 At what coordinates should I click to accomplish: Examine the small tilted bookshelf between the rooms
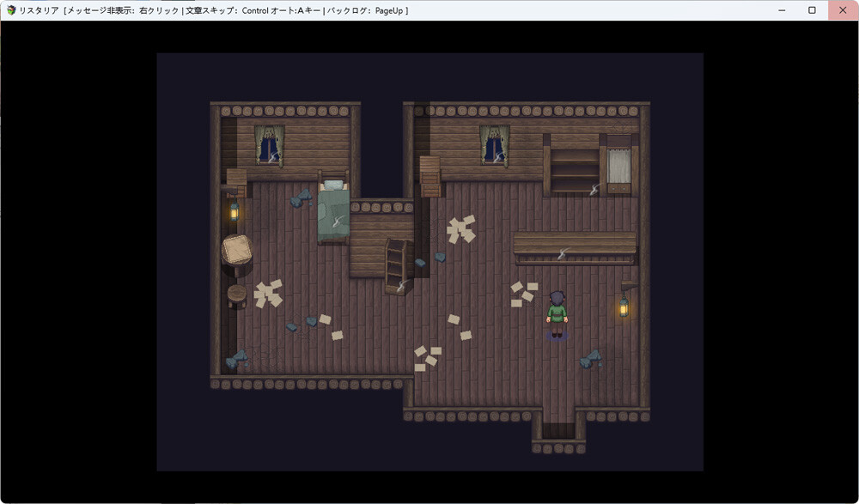397,266
